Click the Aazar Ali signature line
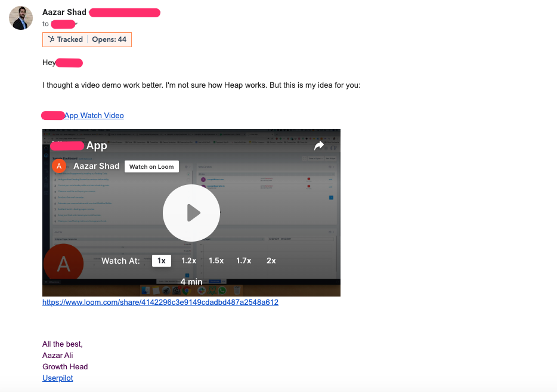557x392 pixels. pos(57,355)
